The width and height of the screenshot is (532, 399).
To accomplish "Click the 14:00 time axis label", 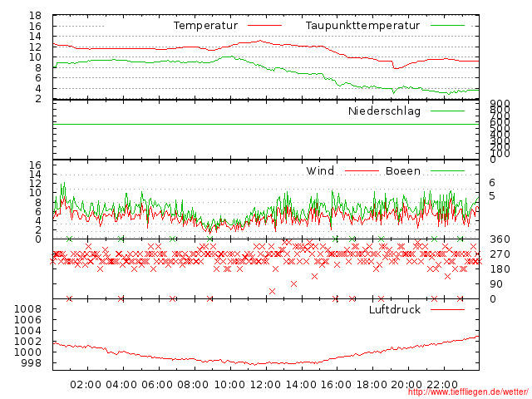I will coord(301,385).
